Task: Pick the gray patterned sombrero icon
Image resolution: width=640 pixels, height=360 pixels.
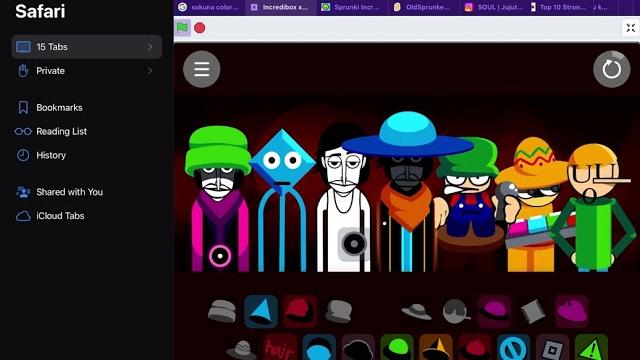Action: pos(242,350)
